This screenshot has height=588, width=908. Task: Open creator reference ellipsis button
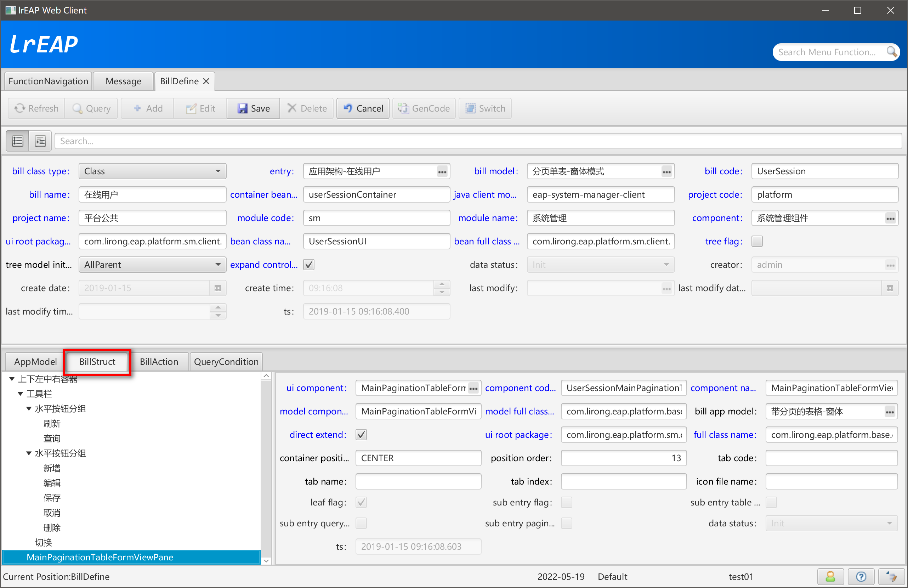click(890, 265)
